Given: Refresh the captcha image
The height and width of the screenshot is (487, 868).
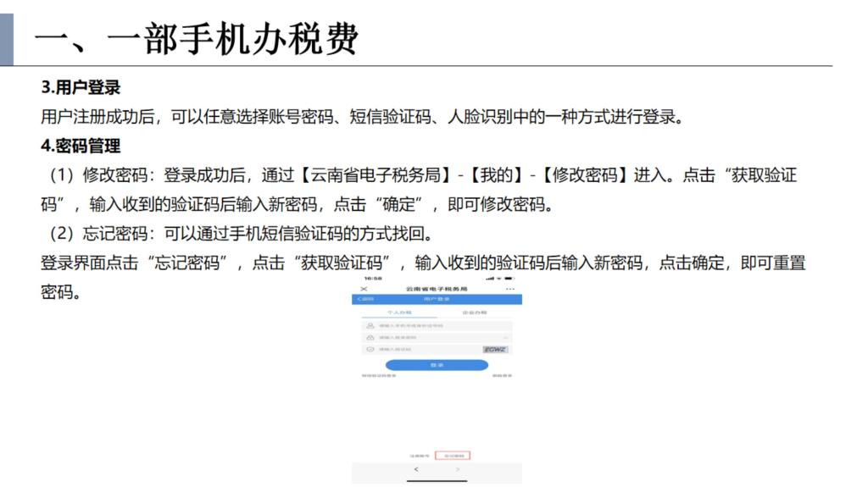Looking at the screenshot, I should [495, 349].
